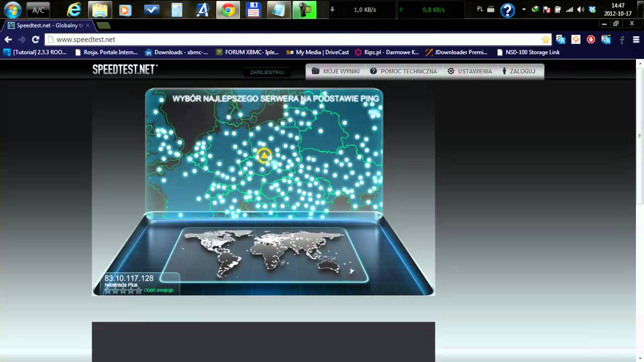The width and height of the screenshot is (644, 362).
Task: Open the green camcorder app in taskbar
Action: [305, 10]
